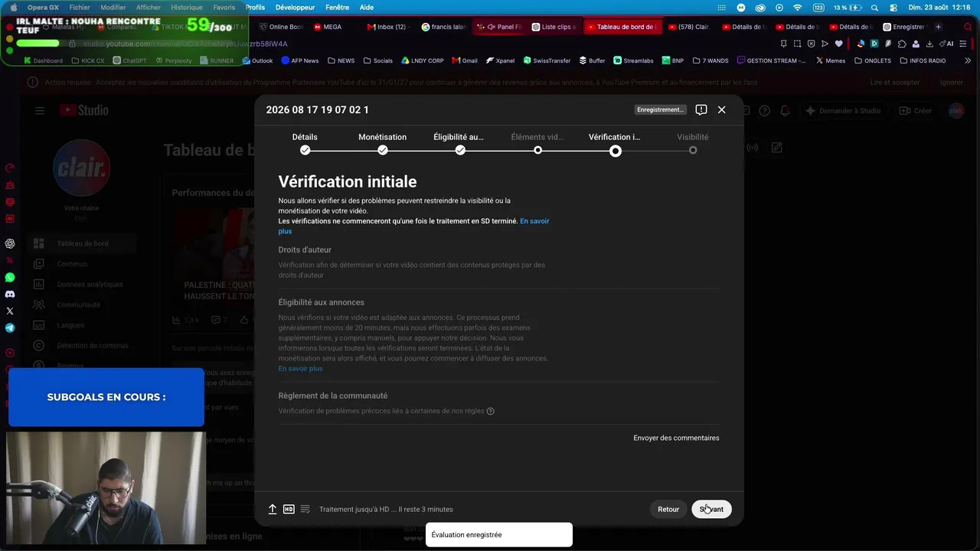The image size is (980, 551).
Task: Open macOS Spotlight search
Action: (874, 8)
